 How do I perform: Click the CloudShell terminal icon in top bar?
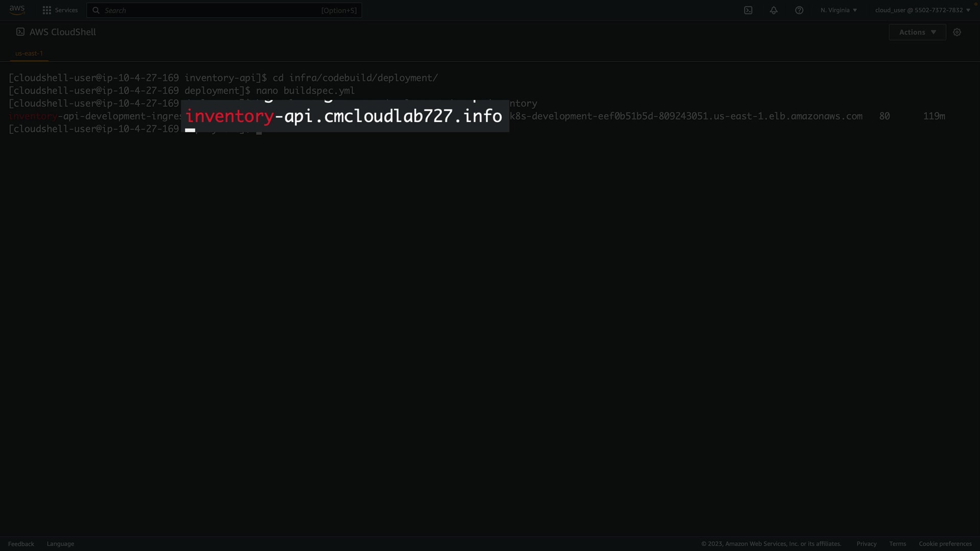[748, 10]
